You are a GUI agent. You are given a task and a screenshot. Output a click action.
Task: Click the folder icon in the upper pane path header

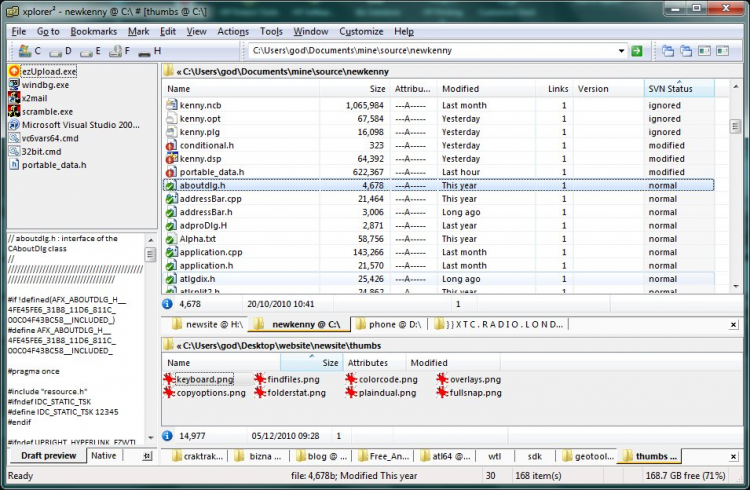pos(168,71)
